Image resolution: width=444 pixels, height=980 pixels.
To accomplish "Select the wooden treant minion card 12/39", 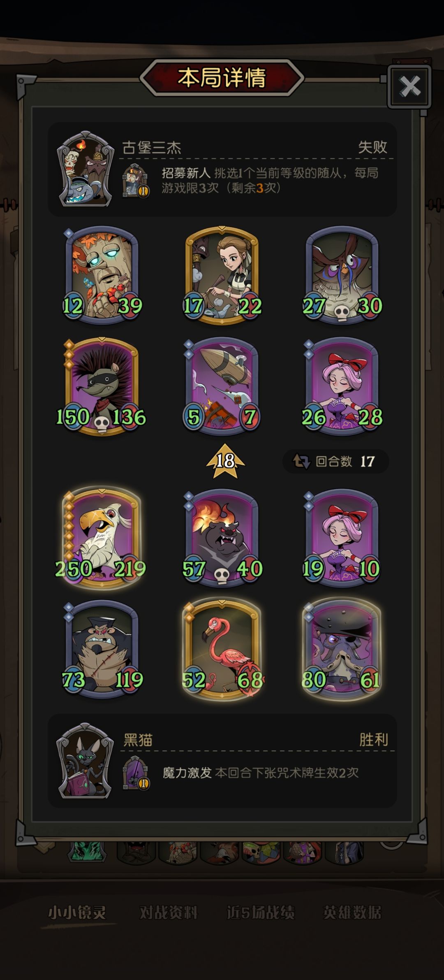I will 102,275.
